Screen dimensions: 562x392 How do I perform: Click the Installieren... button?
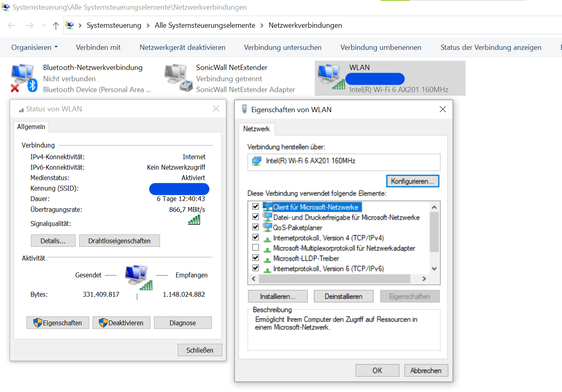tap(278, 296)
